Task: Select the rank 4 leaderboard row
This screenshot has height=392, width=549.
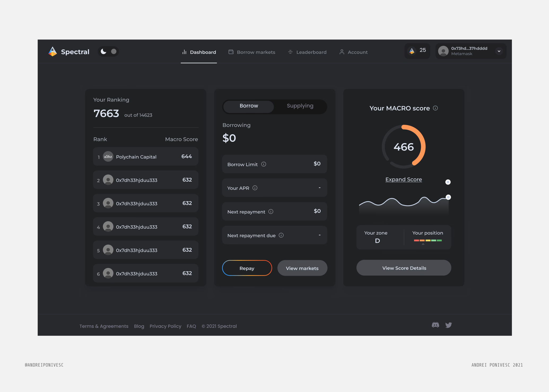Action: (146, 227)
